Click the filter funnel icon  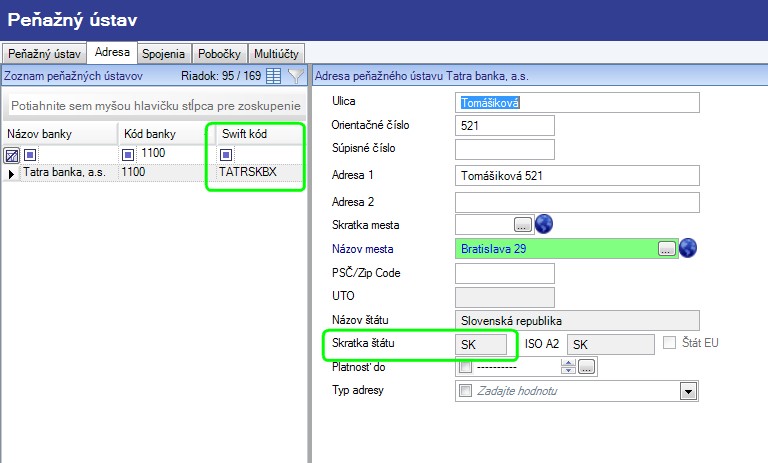pos(295,75)
